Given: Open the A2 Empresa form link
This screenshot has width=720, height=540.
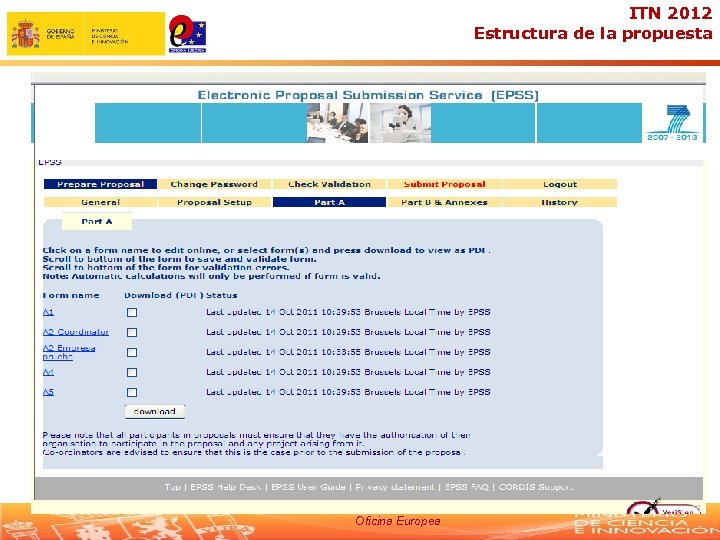Looking at the screenshot, I should 69,352.
